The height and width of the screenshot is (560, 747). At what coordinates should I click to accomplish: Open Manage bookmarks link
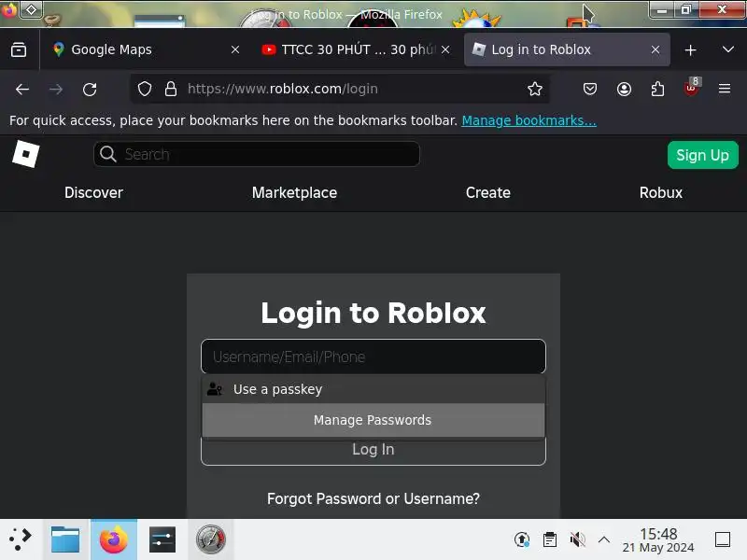pos(529,120)
